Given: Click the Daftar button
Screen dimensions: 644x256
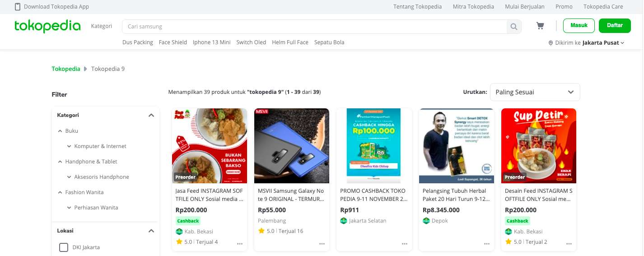Looking at the screenshot, I should [615, 26].
